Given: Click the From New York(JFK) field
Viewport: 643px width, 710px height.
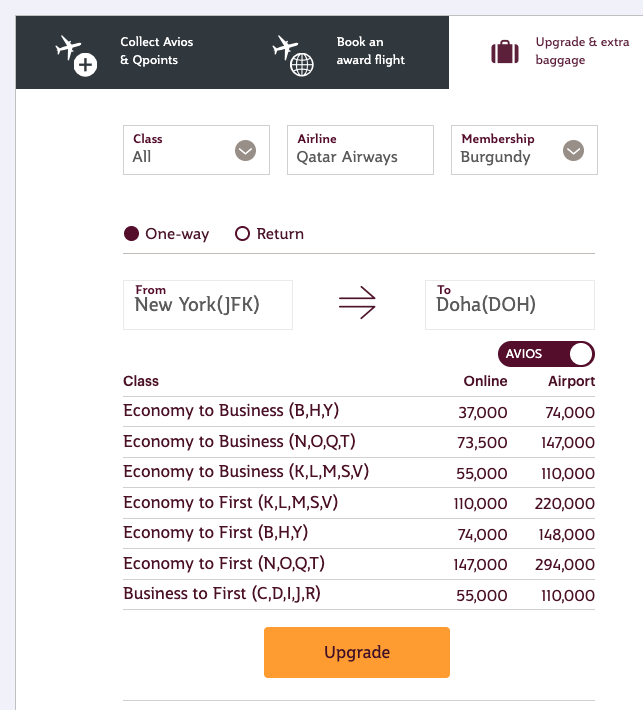Looking at the screenshot, I should pyautogui.click(x=208, y=304).
